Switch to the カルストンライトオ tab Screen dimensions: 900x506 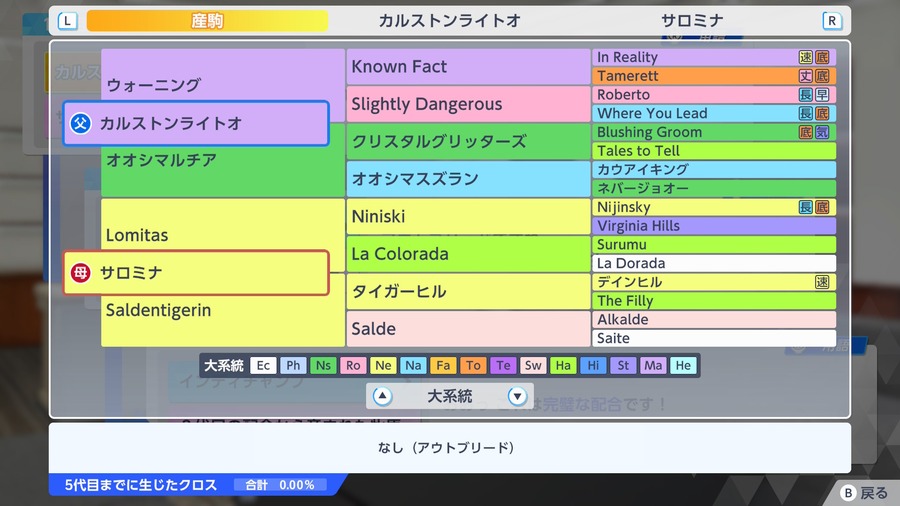[x=449, y=21]
